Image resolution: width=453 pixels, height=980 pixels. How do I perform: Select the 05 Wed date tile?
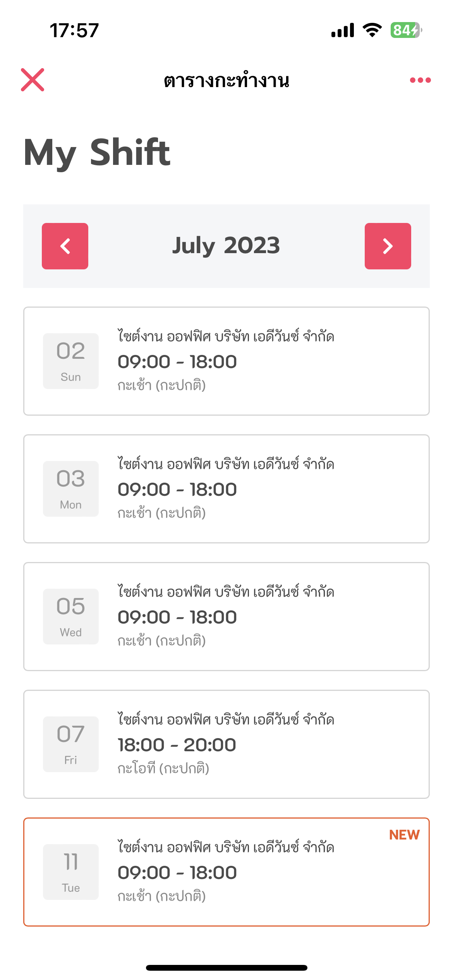click(x=71, y=617)
